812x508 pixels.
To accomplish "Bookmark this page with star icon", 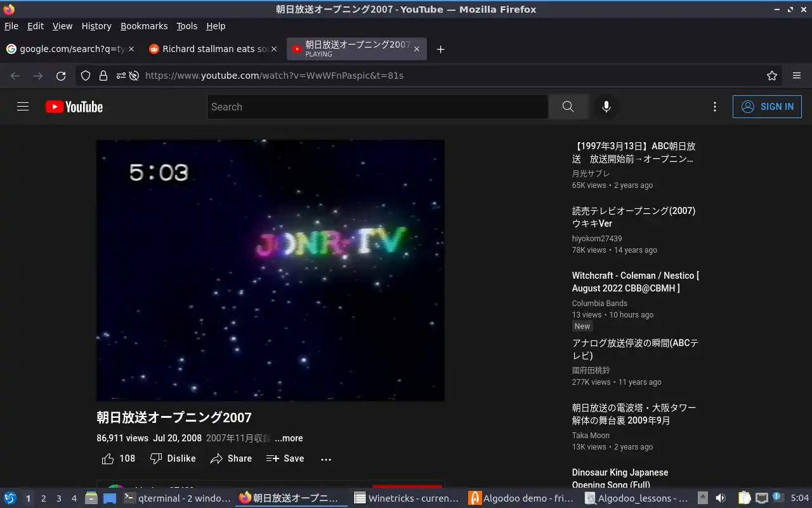I will point(772,76).
